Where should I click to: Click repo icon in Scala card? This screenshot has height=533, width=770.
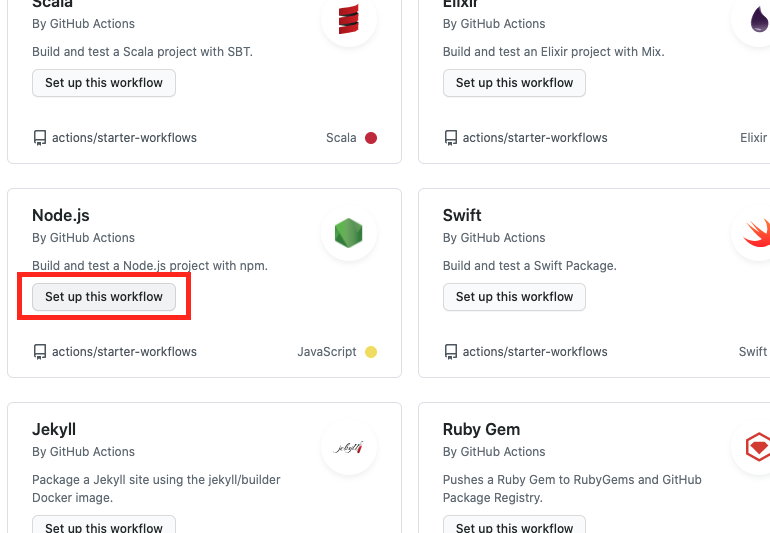click(40, 138)
